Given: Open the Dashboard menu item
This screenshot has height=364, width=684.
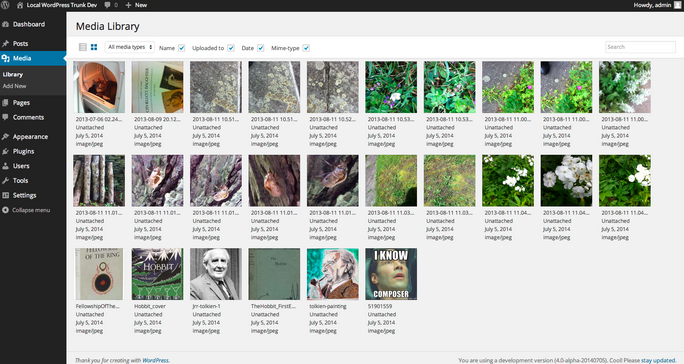Looking at the screenshot, I should [33, 24].
